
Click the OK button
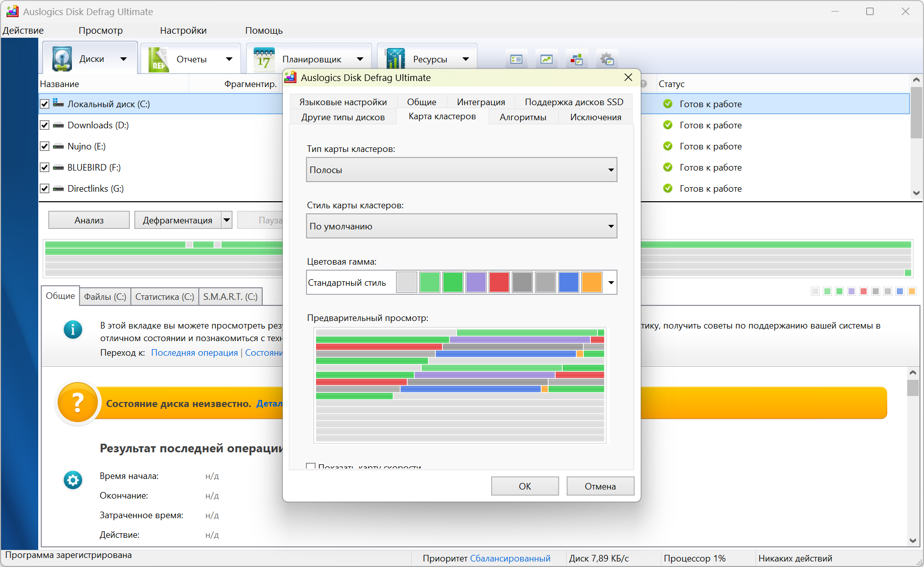(525, 486)
